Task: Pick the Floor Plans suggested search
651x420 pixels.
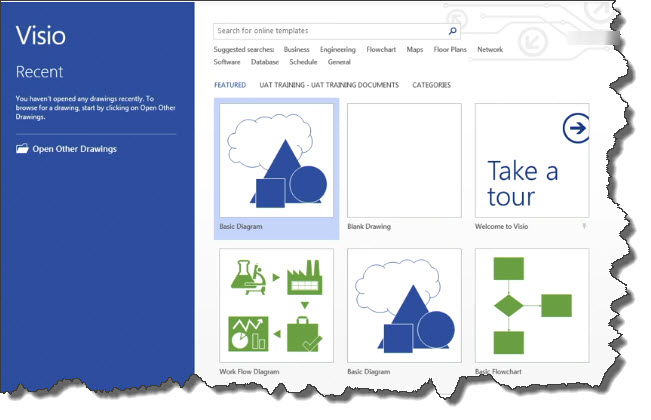Action: click(450, 49)
